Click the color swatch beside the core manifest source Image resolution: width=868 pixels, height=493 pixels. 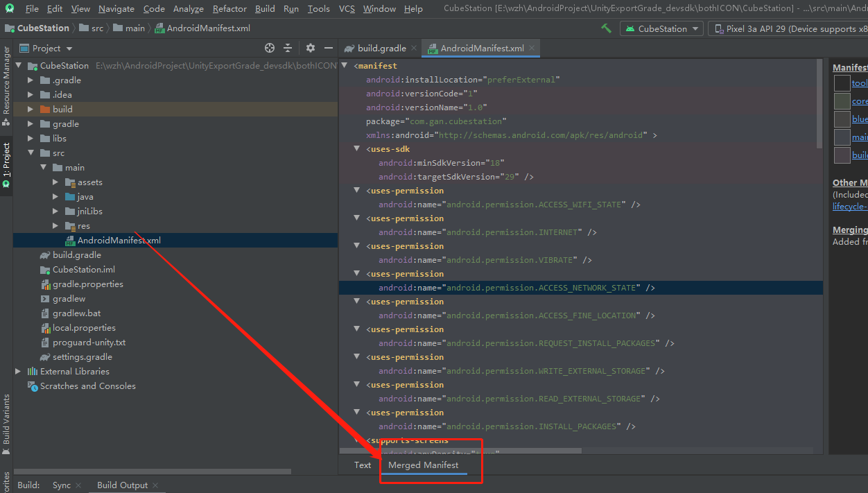click(x=842, y=101)
